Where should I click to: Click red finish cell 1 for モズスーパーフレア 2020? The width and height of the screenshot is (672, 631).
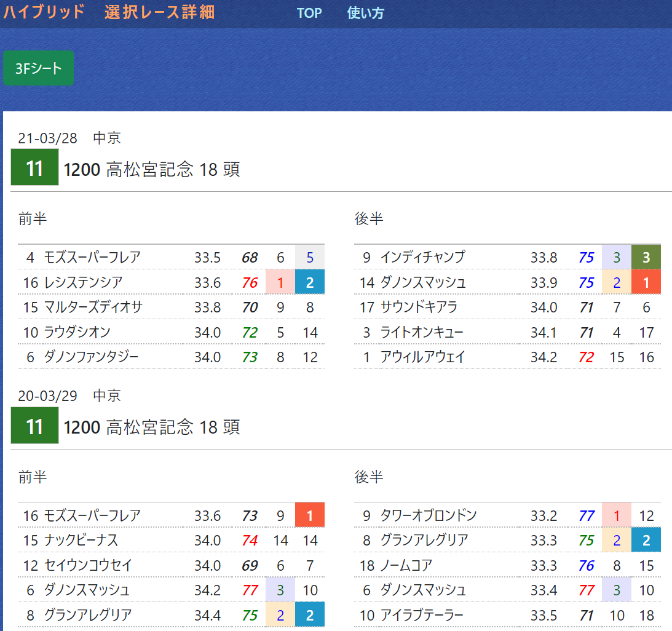coord(310,515)
